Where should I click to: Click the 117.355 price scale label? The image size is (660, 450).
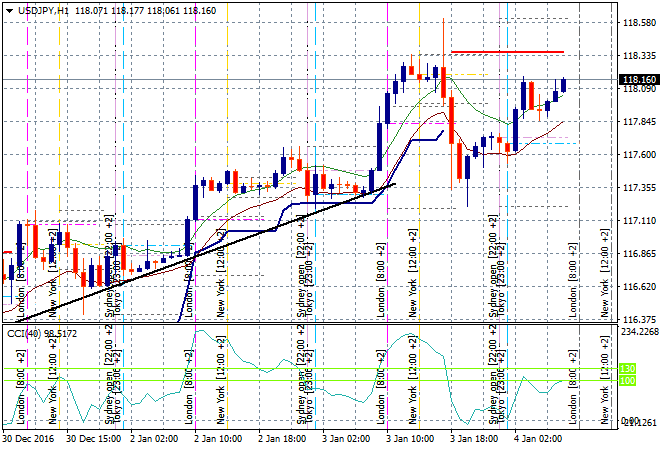[x=639, y=187]
